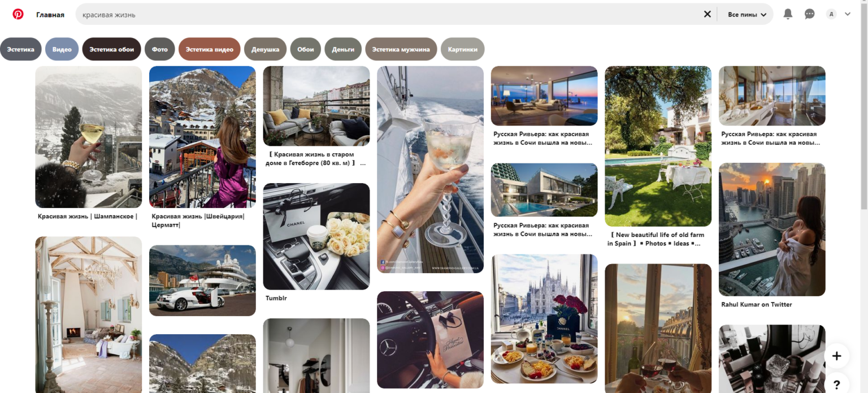Select the Эстетика filter chip
This screenshot has height=393, width=868.
(21, 49)
